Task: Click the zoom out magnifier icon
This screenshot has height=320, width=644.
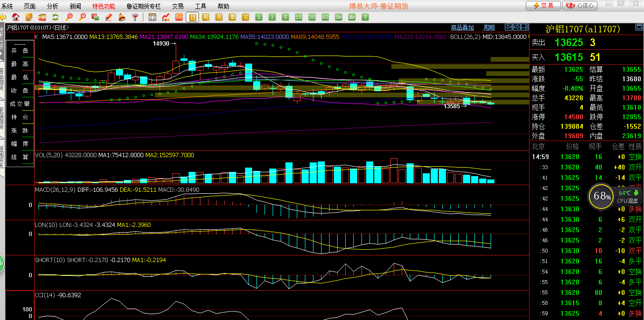Action: [82, 17]
